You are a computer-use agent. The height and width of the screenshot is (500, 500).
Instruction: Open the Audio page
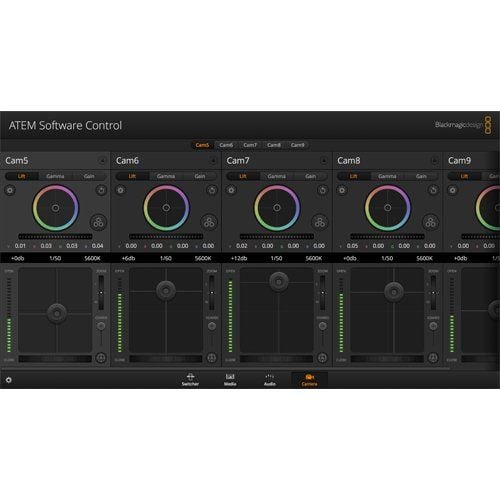(270, 380)
